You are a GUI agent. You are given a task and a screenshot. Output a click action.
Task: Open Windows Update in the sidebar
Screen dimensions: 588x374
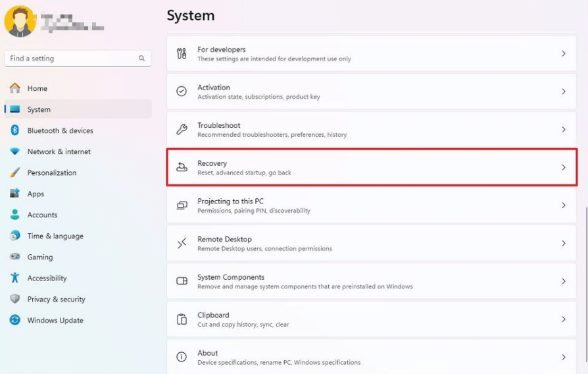coord(55,321)
